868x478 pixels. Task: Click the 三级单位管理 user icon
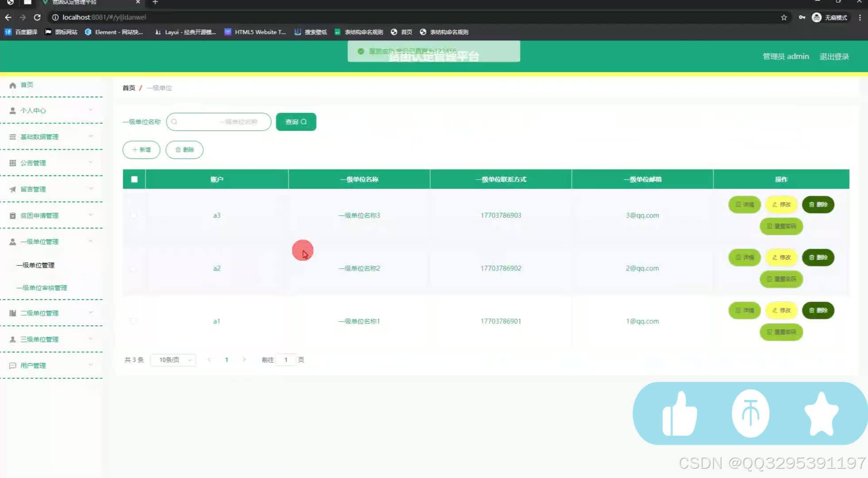tap(12, 339)
